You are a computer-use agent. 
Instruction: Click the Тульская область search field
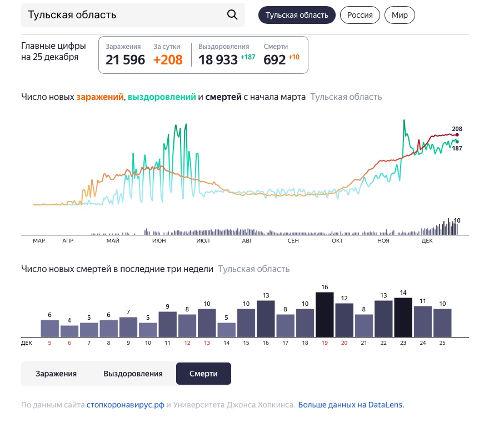[122, 15]
